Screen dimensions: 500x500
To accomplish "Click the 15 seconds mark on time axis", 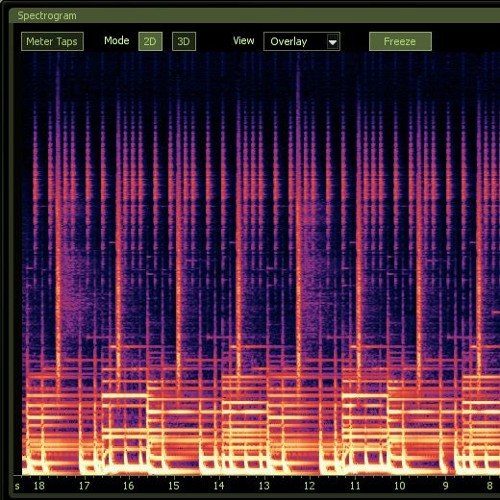I will point(174,486).
